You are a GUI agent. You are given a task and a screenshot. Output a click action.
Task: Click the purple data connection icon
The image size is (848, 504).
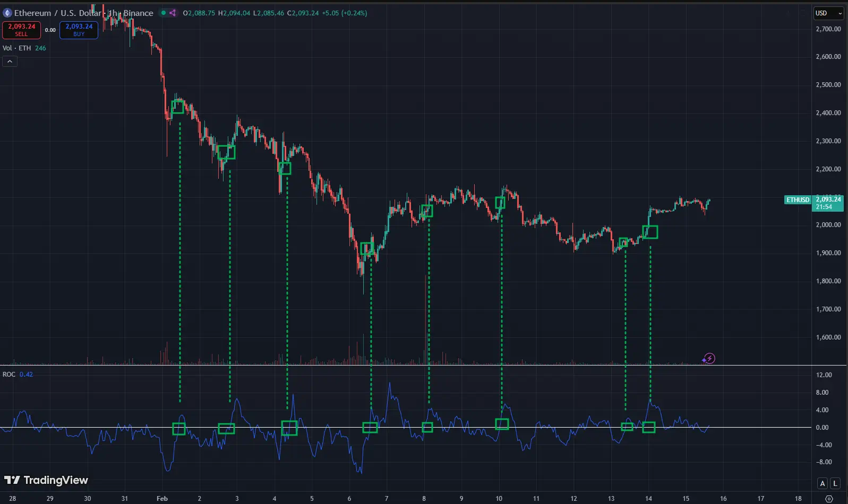click(173, 13)
